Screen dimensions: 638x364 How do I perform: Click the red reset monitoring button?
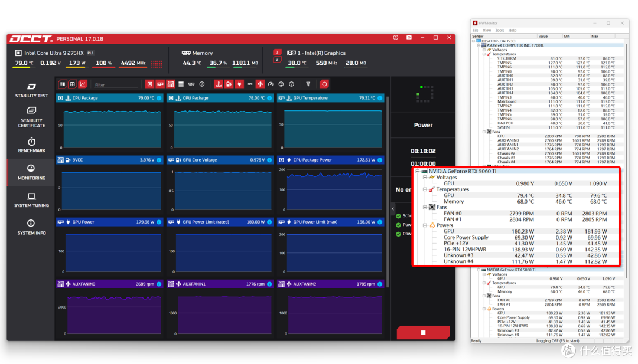point(324,84)
